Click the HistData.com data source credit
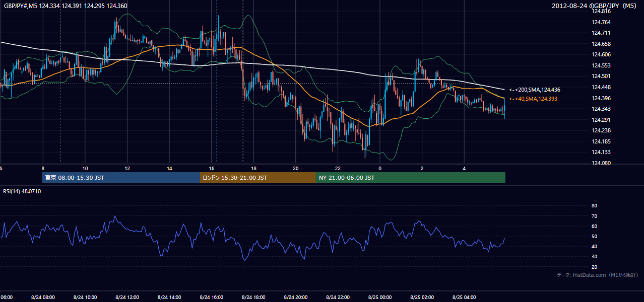 [x=598, y=275]
